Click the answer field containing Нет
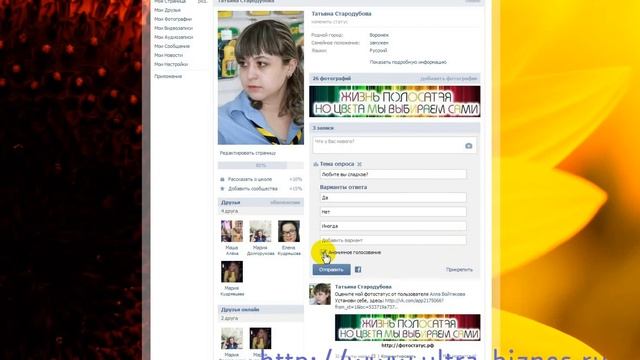Image resolution: width=640 pixels, height=360 pixels. pos(393,212)
